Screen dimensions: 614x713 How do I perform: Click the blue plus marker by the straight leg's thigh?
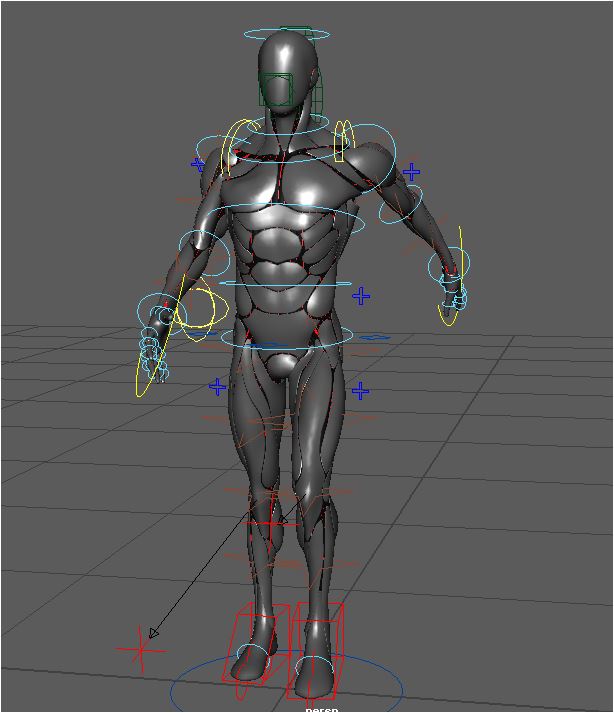[x=360, y=391]
